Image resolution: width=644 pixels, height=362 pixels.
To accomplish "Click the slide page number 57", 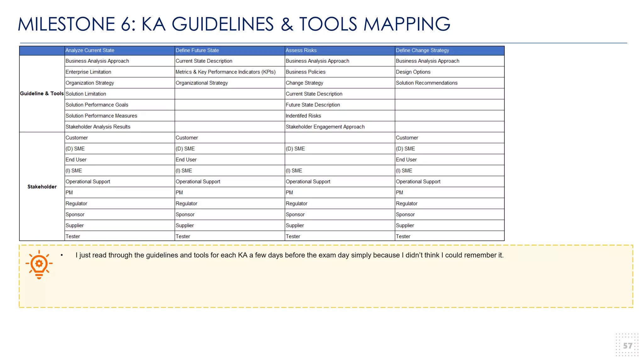I will click(628, 346).
